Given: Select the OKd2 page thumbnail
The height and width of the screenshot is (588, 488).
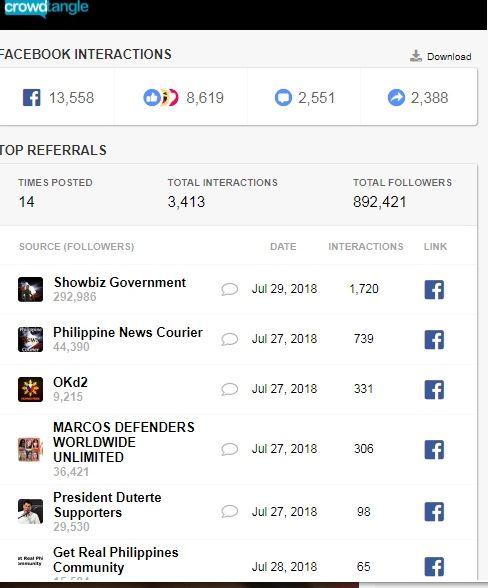Looking at the screenshot, I should click(x=30, y=389).
